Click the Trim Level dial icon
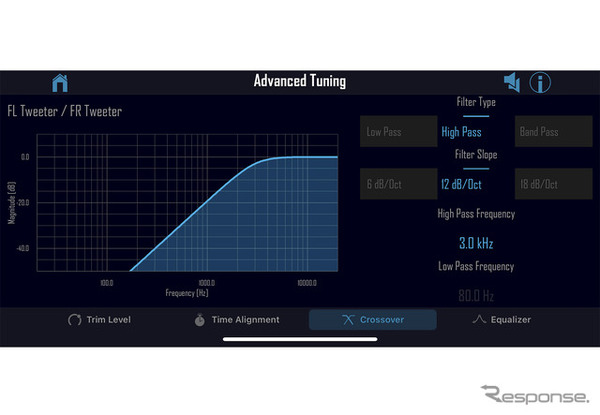Viewport: 600px width, 415px height. [x=75, y=320]
